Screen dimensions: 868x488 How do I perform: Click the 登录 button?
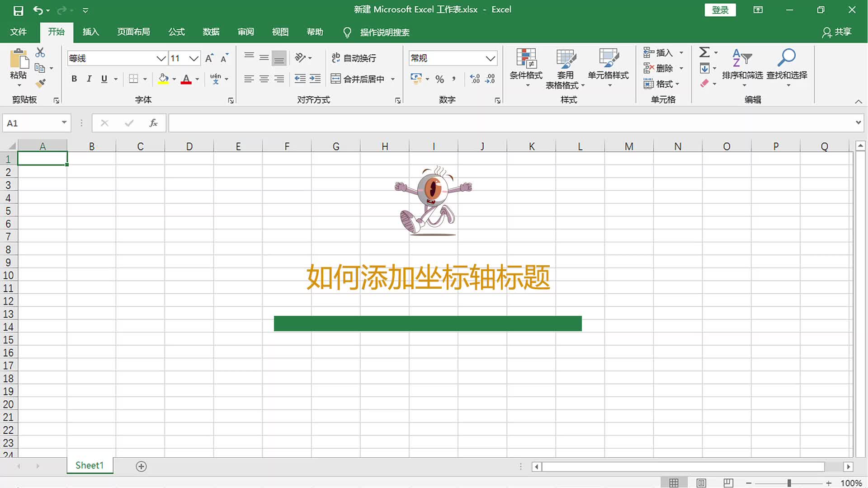click(720, 9)
